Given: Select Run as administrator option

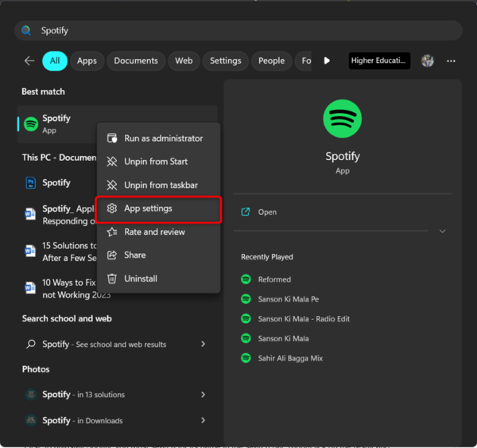Looking at the screenshot, I should coord(163,138).
